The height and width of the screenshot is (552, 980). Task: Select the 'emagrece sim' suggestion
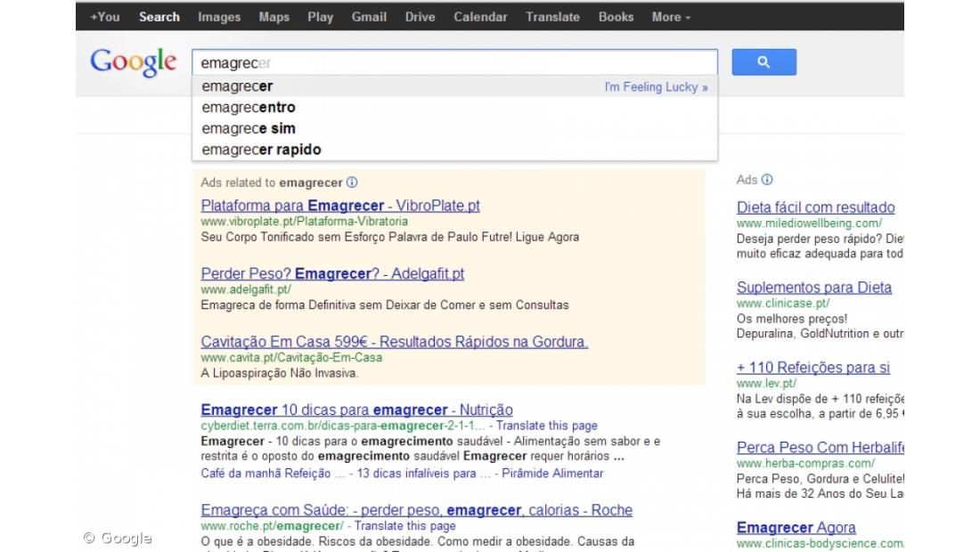tap(249, 128)
